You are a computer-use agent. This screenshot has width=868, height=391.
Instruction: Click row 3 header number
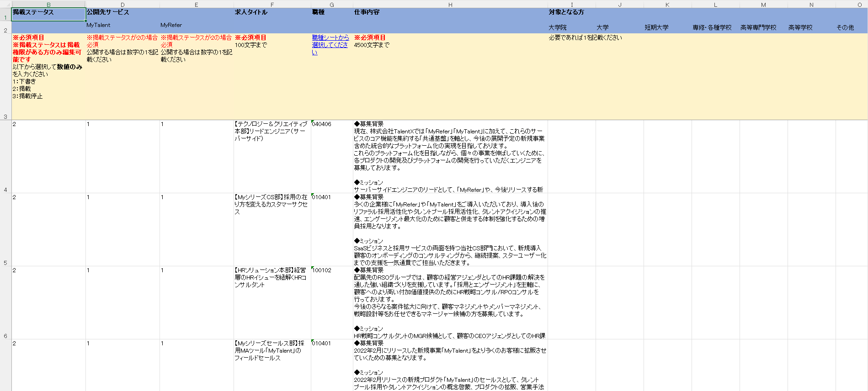pos(5,116)
